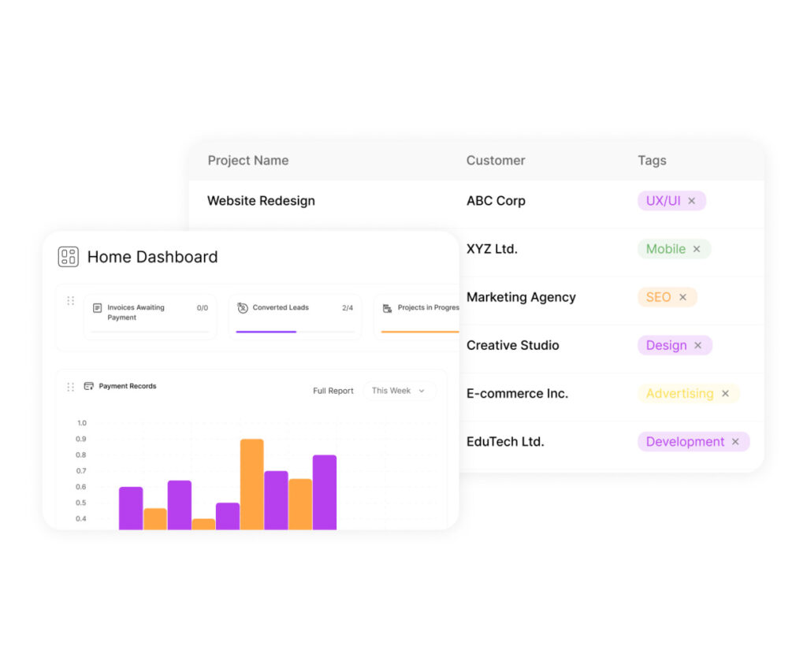807x672 pixels.
Task: Remove the Advertising tag
Action: click(725, 394)
